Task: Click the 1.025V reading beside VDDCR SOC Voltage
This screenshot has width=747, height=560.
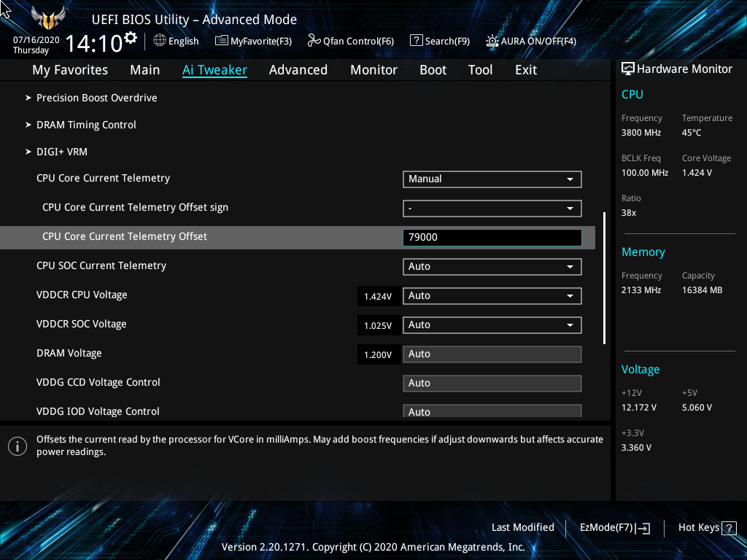Action: [378, 326]
